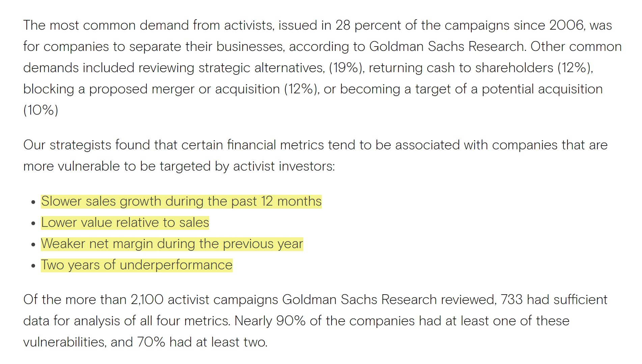Click 'returning cash to shareholders' phrase
This screenshot has height=364, width=642.
coord(461,68)
